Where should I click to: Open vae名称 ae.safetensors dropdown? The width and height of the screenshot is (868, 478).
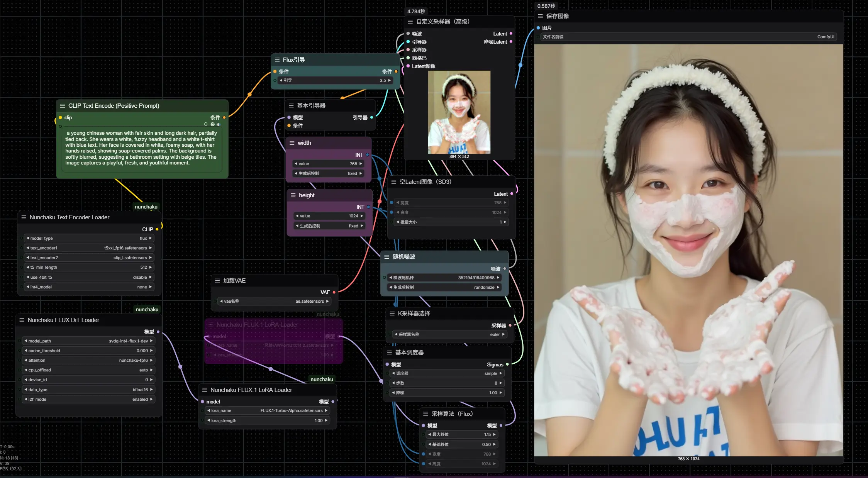(x=275, y=301)
